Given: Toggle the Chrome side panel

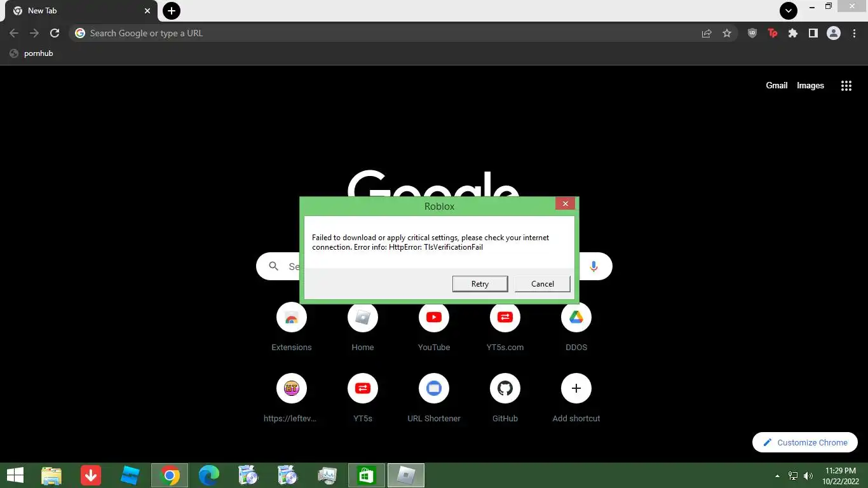Looking at the screenshot, I should (x=813, y=33).
